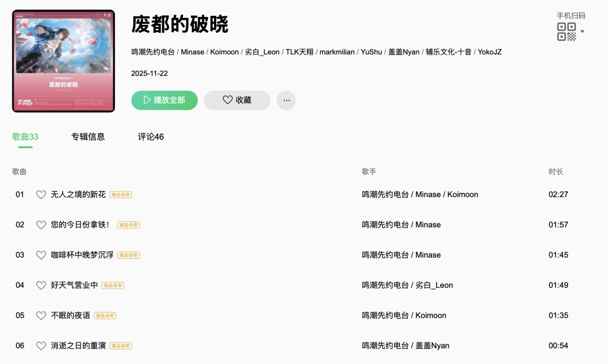
Task: Open artist Minase in the album header
Action: pyautogui.click(x=193, y=52)
